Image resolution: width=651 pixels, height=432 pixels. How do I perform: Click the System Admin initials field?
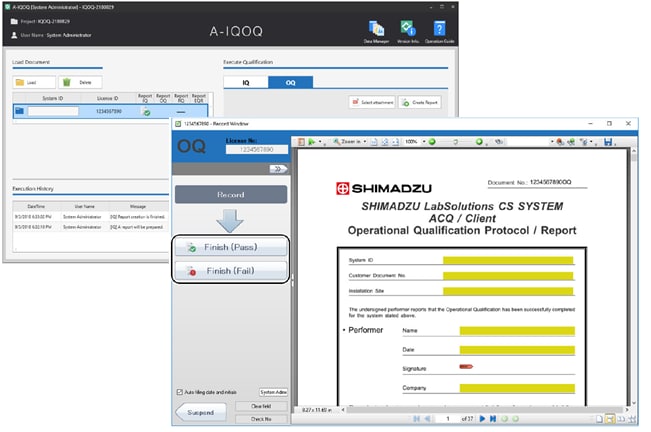click(x=273, y=392)
